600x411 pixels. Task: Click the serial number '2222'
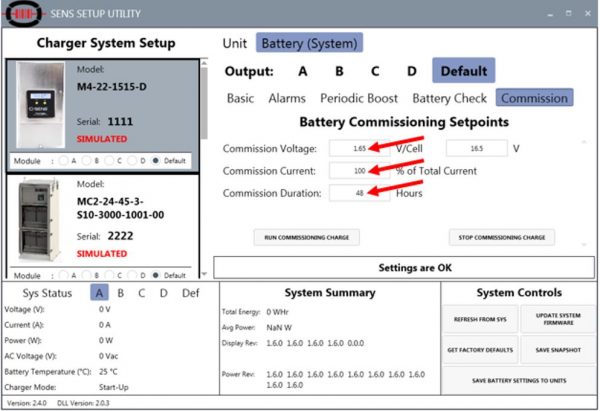coord(120,236)
